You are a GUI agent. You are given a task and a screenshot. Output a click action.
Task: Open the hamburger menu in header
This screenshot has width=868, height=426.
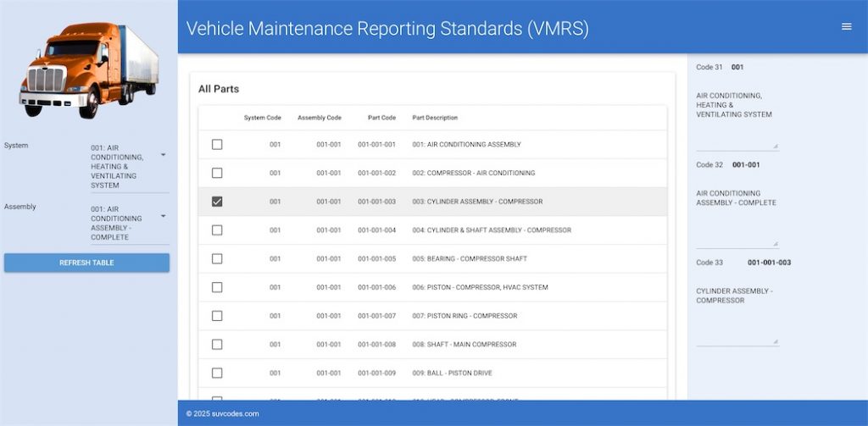click(846, 27)
